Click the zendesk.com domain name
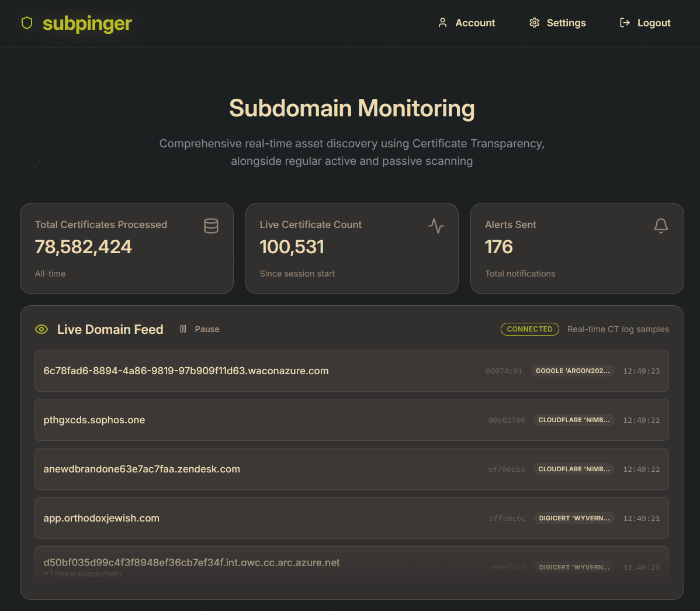 coord(141,469)
